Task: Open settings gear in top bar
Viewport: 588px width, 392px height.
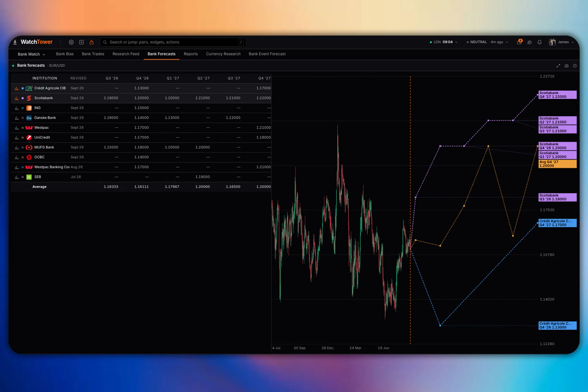Action: pyautogui.click(x=71, y=42)
